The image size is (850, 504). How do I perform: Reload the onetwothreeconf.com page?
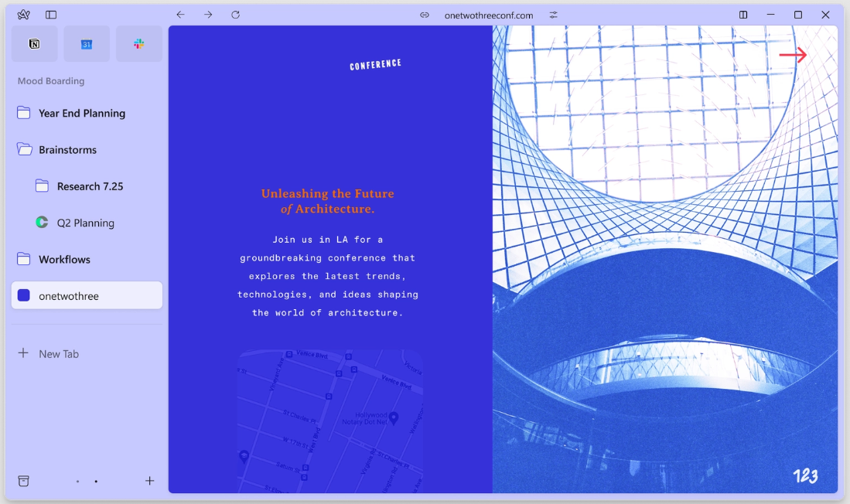click(235, 14)
